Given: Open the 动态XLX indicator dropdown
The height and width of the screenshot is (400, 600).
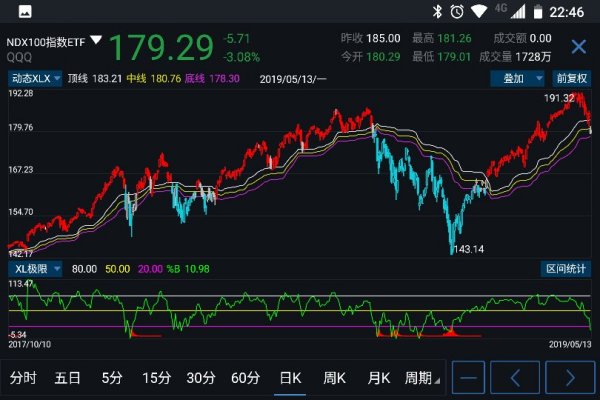Looking at the screenshot, I should click(x=36, y=77).
